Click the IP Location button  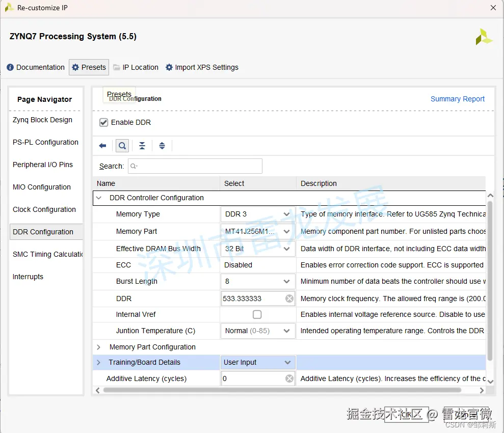coord(136,67)
